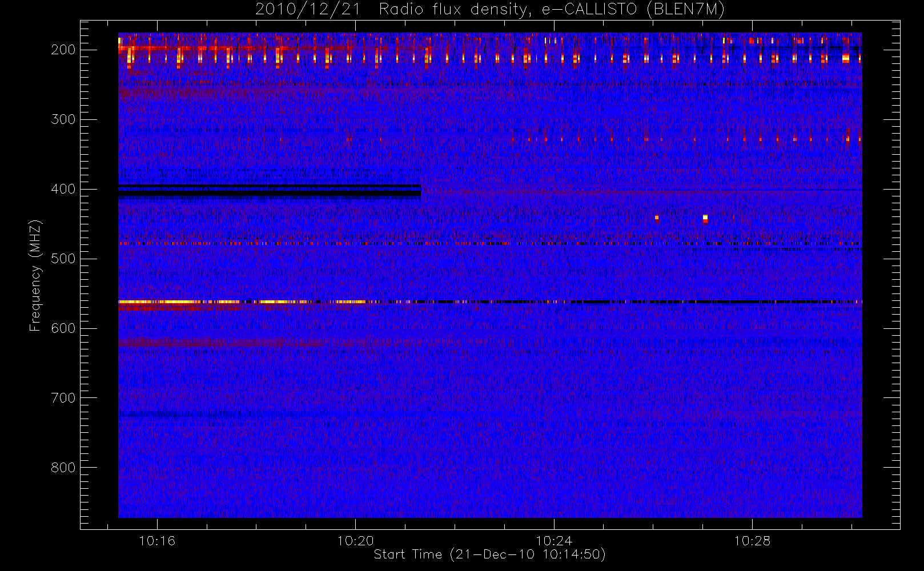Select the 600 frequency tick label
Screen dimensions: 924x571
(x=63, y=328)
